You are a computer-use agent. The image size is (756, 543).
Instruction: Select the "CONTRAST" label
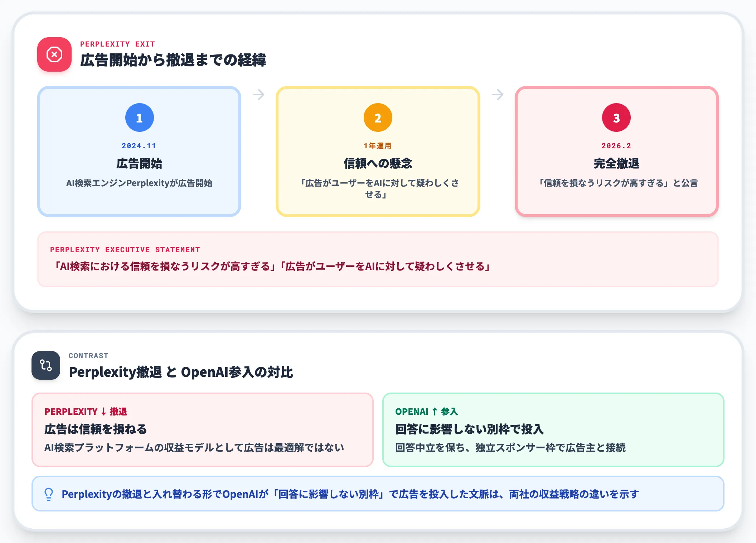tap(88, 356)
